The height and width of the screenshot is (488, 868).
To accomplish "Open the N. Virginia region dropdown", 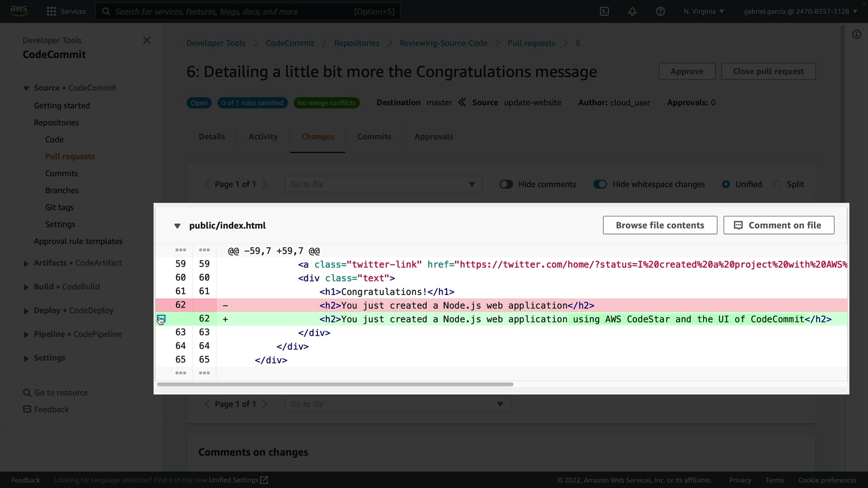I will (x=703, y=11).
